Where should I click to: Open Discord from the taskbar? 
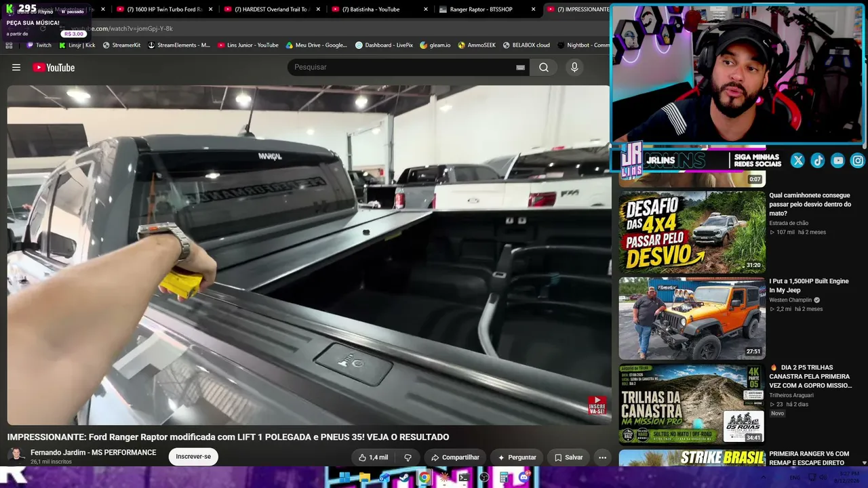tap(524, 477)
